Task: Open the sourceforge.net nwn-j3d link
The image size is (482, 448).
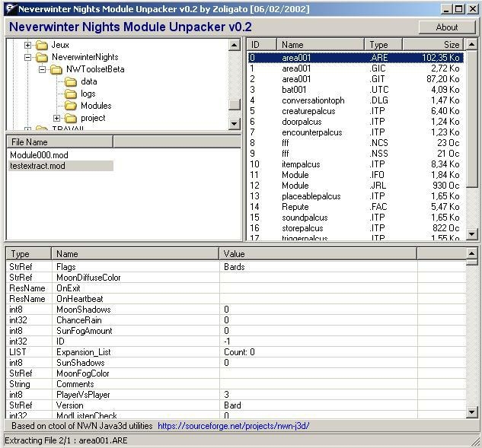Action: [x=233, y=426]
